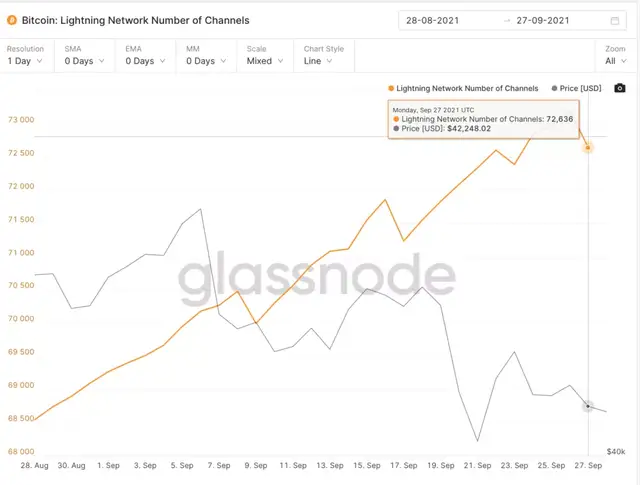
Task: Change Chart Style Line dropdown
Action: (324, 56)
